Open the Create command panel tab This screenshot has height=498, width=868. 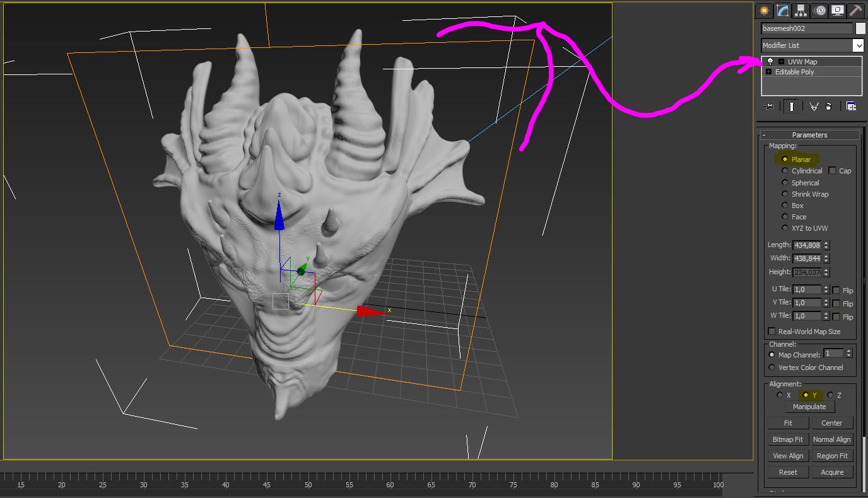coord(765,11)
